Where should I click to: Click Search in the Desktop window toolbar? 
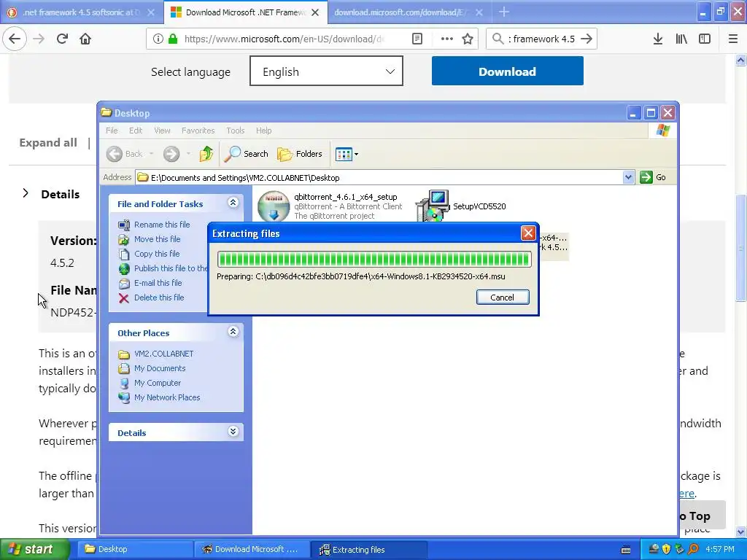pos(247,154)
